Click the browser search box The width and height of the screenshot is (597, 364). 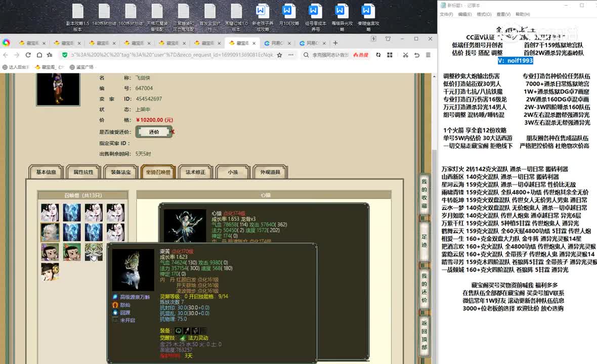click(x=330, y=55)
